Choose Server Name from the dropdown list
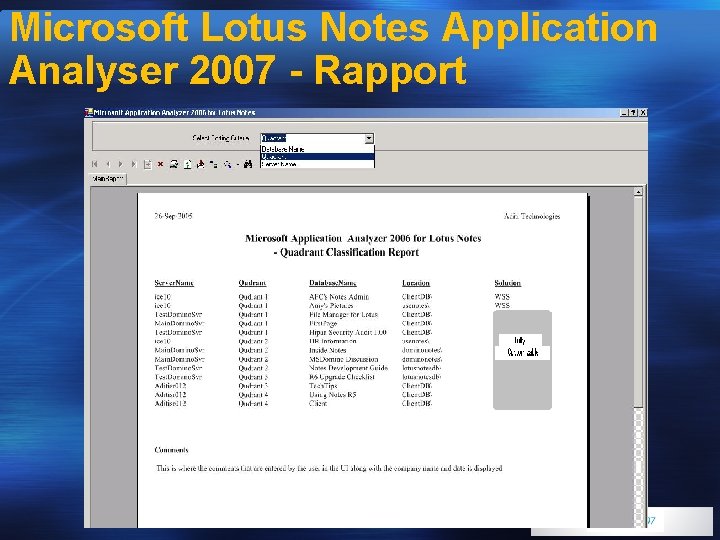 [317, 164]
